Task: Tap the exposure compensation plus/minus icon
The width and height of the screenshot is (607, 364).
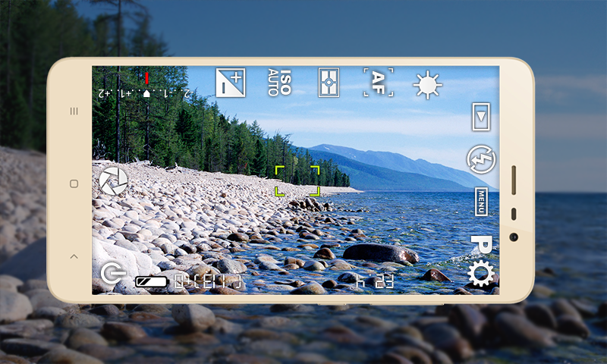Action: [231, 83]
